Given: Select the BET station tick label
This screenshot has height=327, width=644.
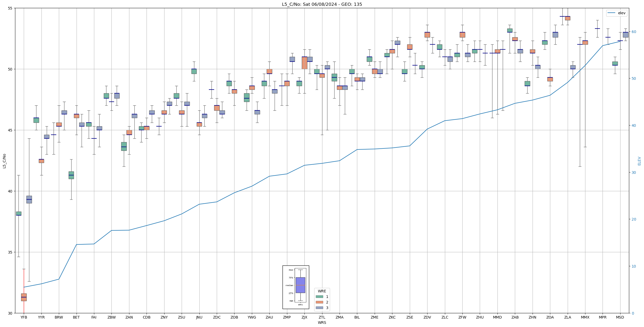Looking at the screenshot, I should (x=76, y=317).
